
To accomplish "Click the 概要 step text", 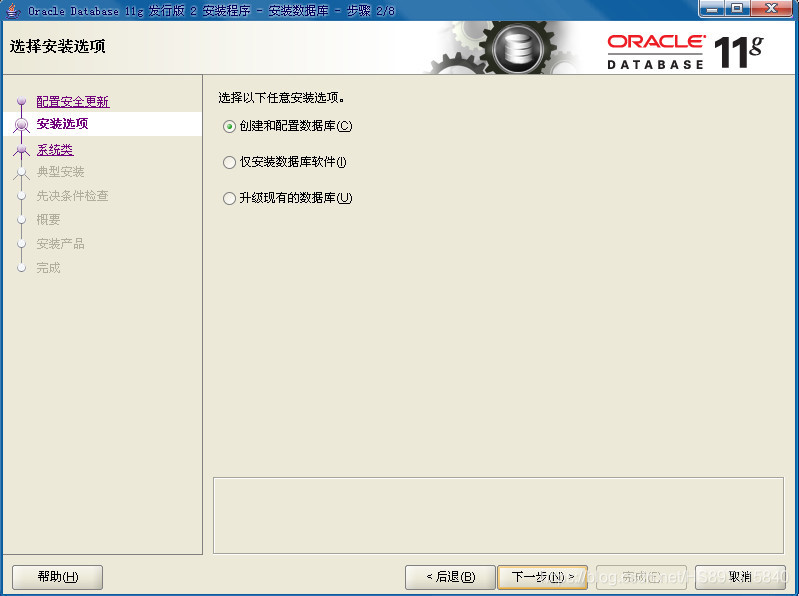I will 48,220.
